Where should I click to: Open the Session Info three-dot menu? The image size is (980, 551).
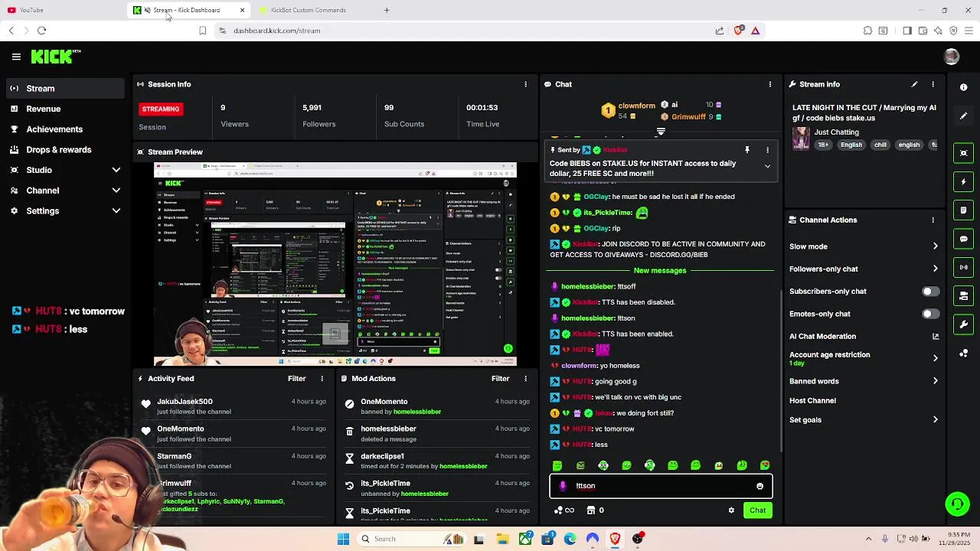pos(525,84)
